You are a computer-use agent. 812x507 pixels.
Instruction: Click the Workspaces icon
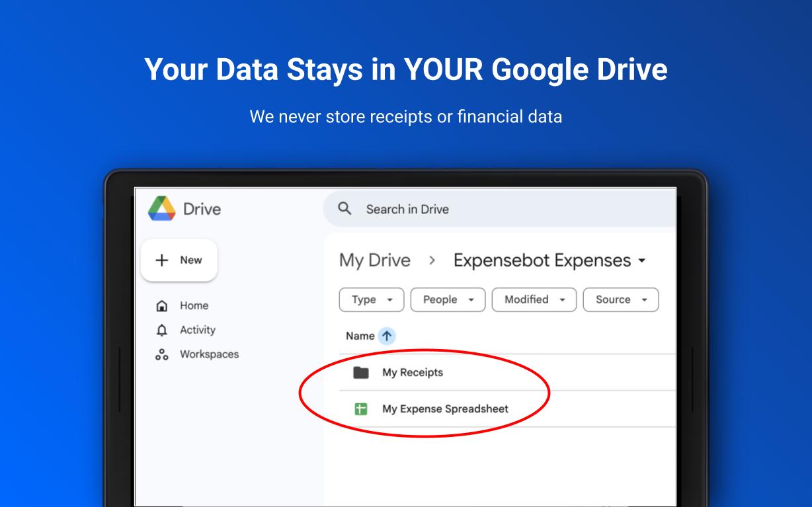163,354
